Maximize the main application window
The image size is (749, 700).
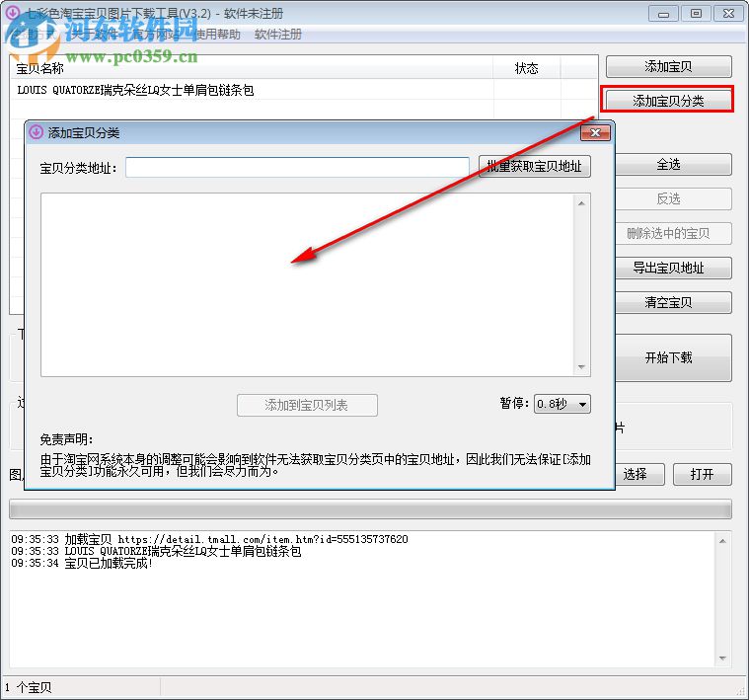pyautogui.click(x=696, y=14)
